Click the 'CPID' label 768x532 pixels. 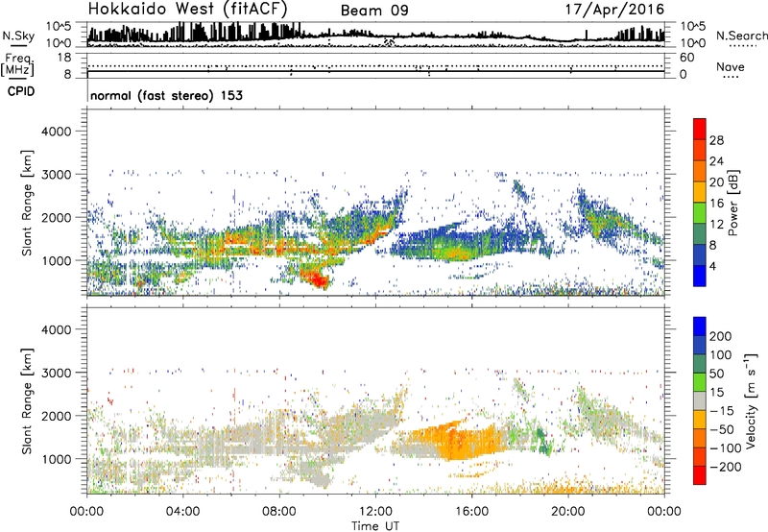[x=21, y=91]
